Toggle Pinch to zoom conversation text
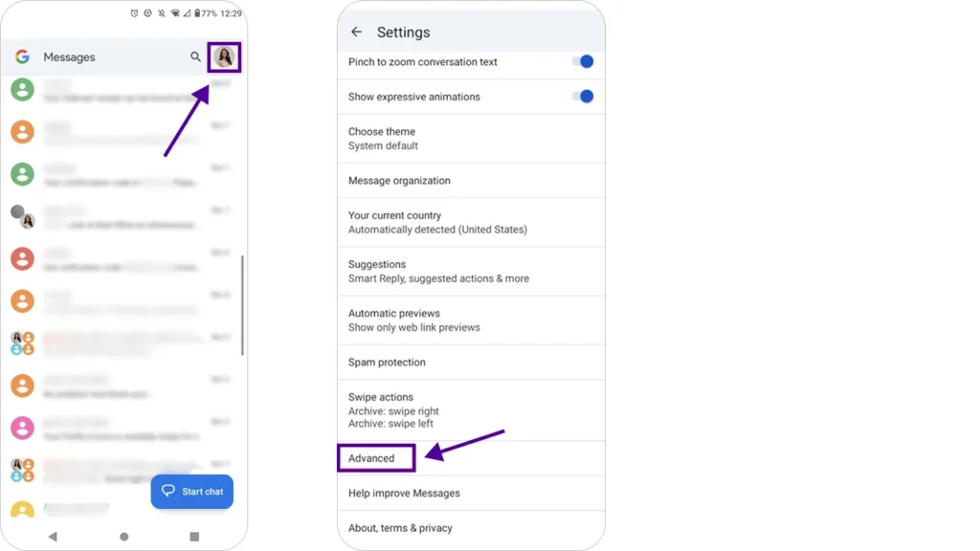 [583, 61]
